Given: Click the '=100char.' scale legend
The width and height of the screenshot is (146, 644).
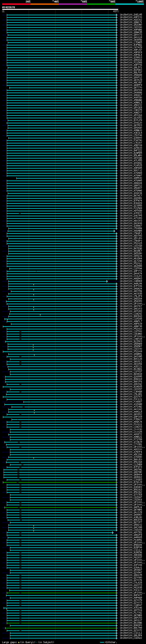Looking at the screenshot, I should tap(108, 642).
